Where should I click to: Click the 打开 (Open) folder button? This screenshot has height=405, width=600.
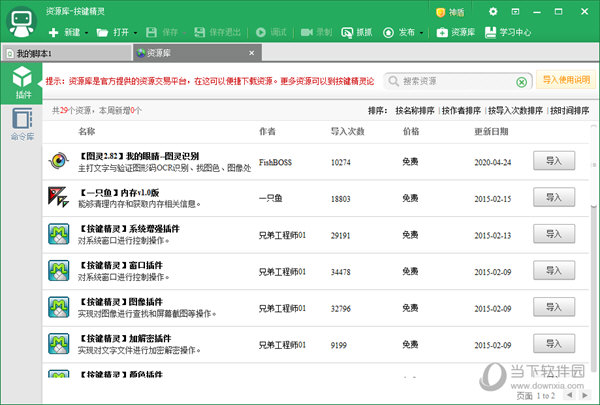click(112, 33)
